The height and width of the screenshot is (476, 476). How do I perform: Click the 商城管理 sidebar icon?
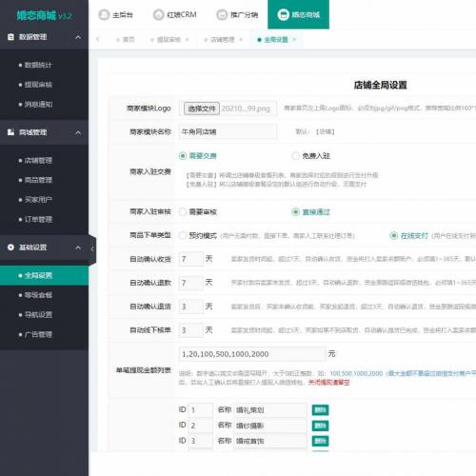coord(10,132)
